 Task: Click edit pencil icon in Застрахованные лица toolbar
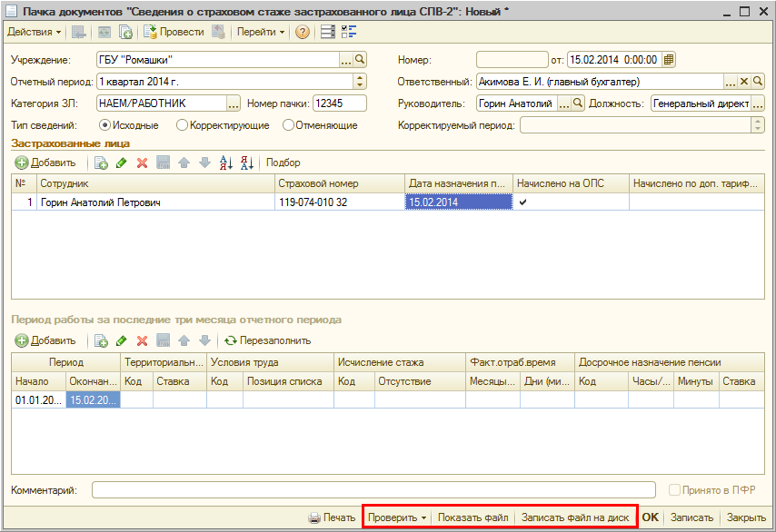[122, 163]
